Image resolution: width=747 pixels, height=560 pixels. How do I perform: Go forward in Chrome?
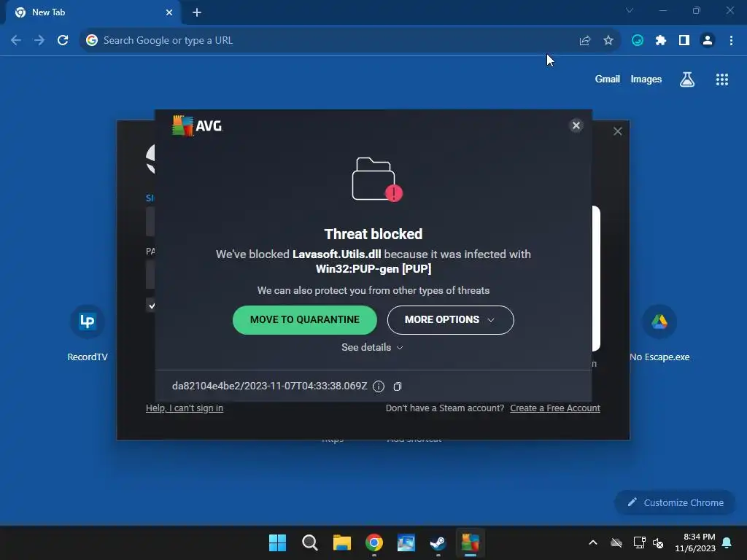(39, 41)
